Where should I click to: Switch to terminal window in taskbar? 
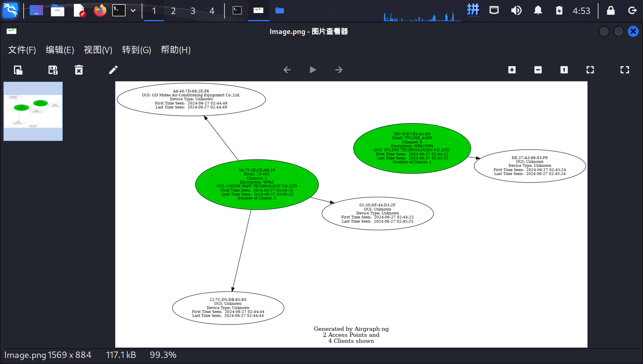click(237, 10)
